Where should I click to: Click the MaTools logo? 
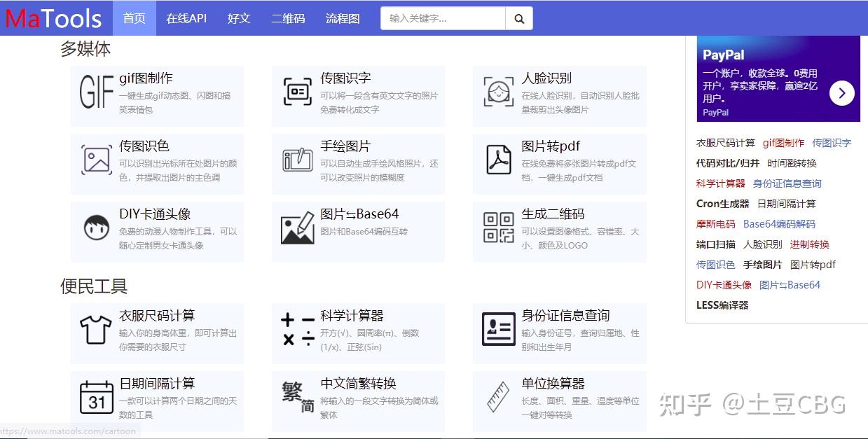pyautogui.click(x=54, y=18)
